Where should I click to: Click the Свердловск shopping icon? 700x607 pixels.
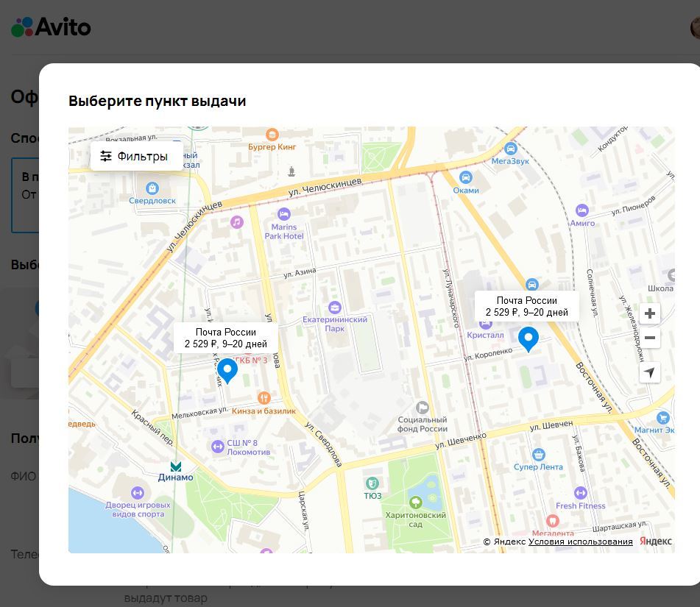[152, 188]
